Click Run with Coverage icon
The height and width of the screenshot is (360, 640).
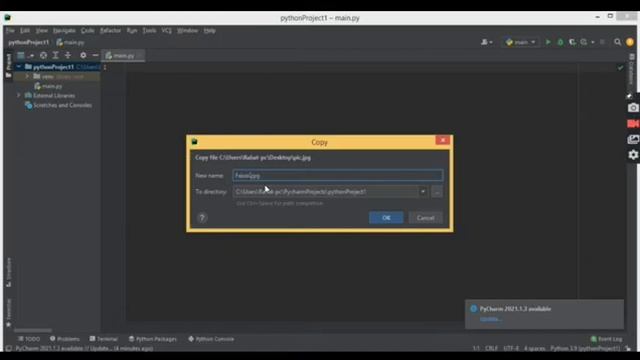[x=572, y=42]
